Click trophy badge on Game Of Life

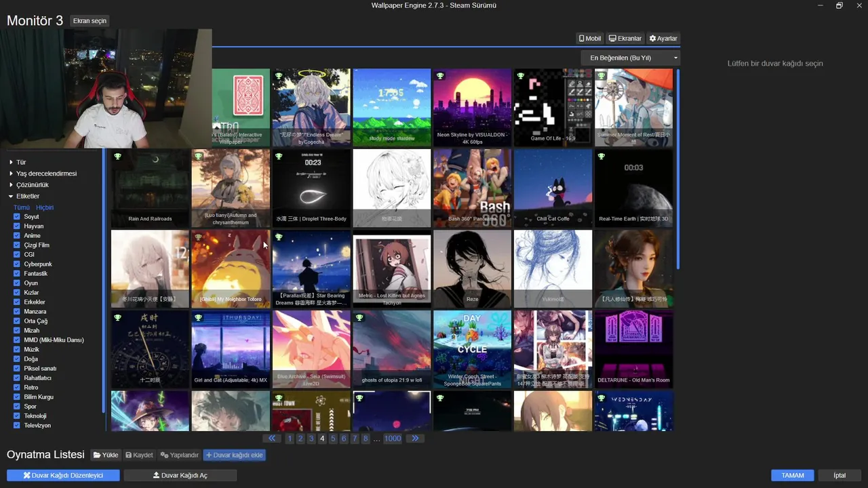click(520, 76)
